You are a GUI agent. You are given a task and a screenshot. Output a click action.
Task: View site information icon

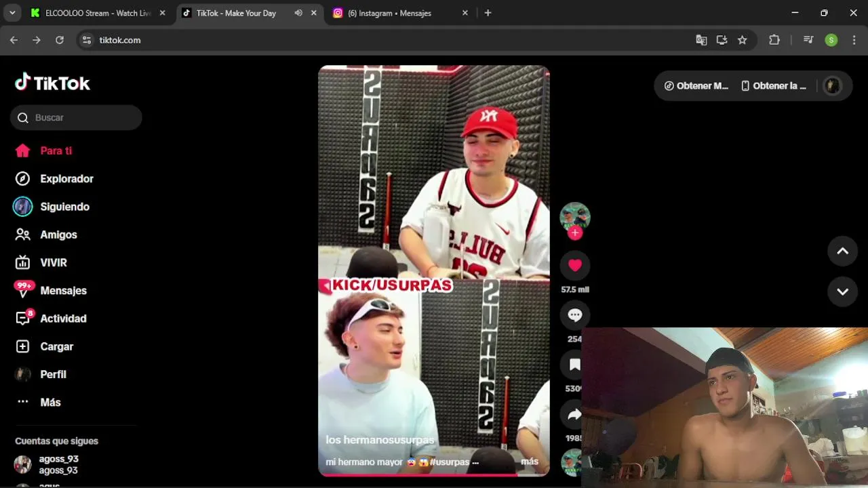click(x=86, y=40)
